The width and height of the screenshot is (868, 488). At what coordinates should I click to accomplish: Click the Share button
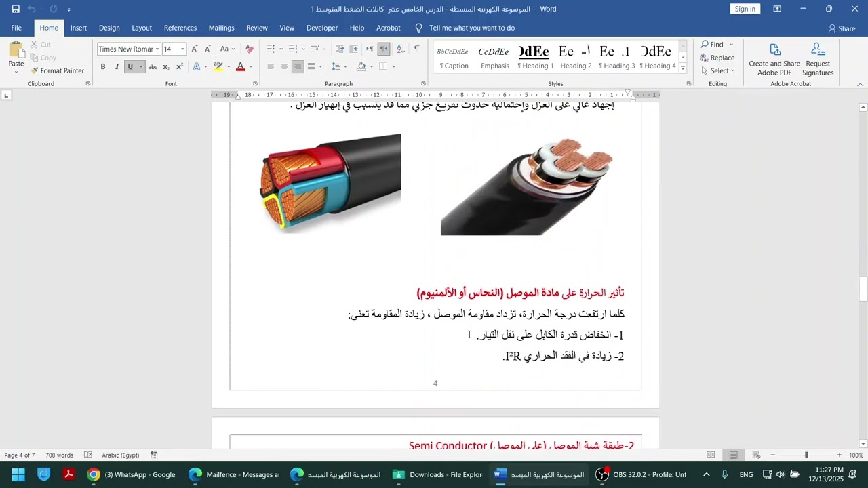[842, 28]
